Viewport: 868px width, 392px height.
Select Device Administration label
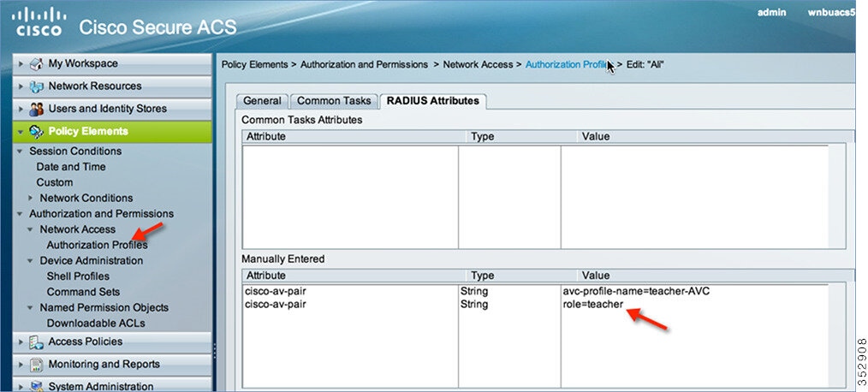92,260
